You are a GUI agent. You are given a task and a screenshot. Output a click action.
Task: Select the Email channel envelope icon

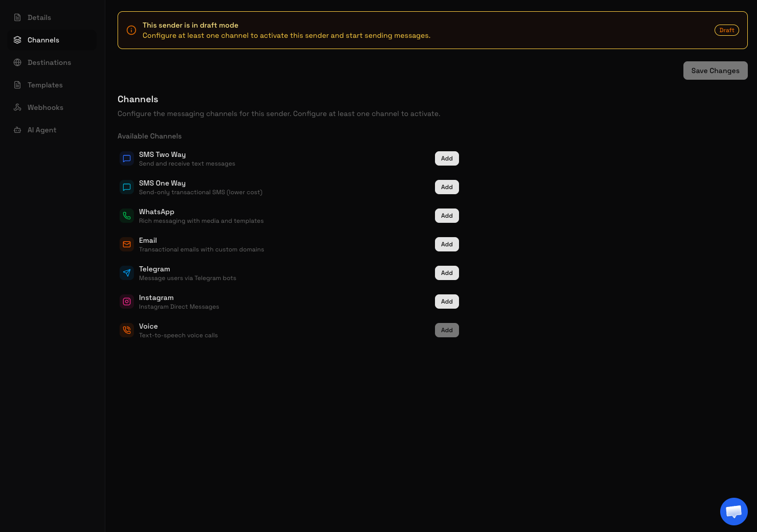tap(127, 244)
